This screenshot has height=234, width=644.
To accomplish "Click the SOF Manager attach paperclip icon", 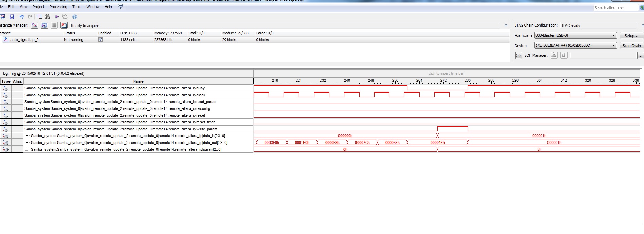I will coord(564,55).
